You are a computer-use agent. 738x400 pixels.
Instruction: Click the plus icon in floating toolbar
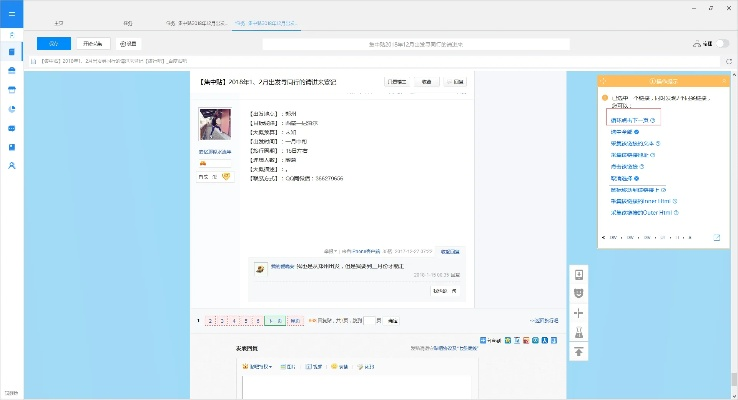pyautogui.click(x=579, y=313)
